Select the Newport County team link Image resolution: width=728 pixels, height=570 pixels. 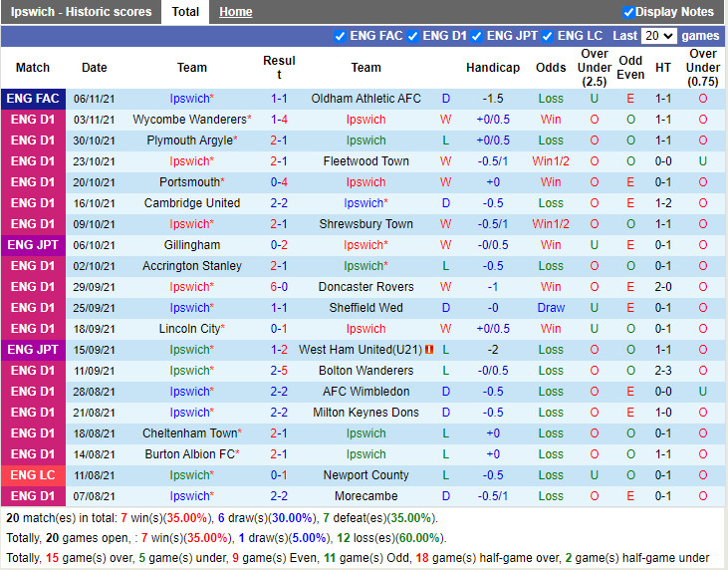pyautogui.click(x=365, y=475)
